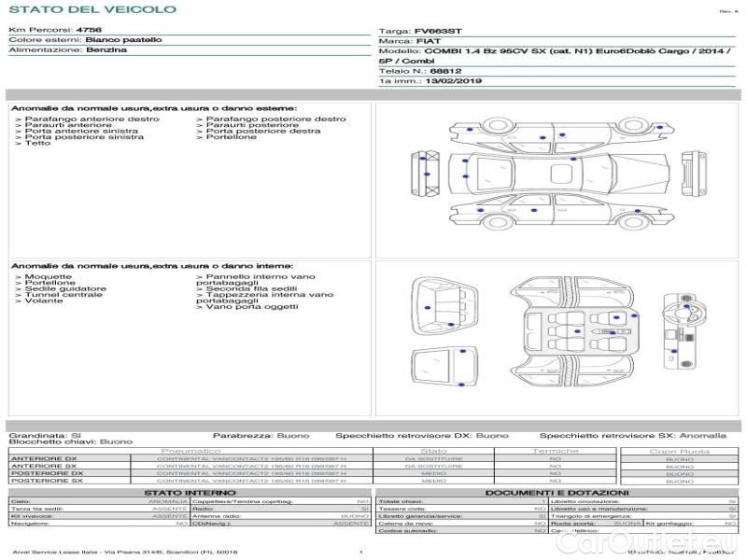Select the 'ANTERIORE DX' tyre row label
Viewport: 747px width, 560px height.
[43, 458]
